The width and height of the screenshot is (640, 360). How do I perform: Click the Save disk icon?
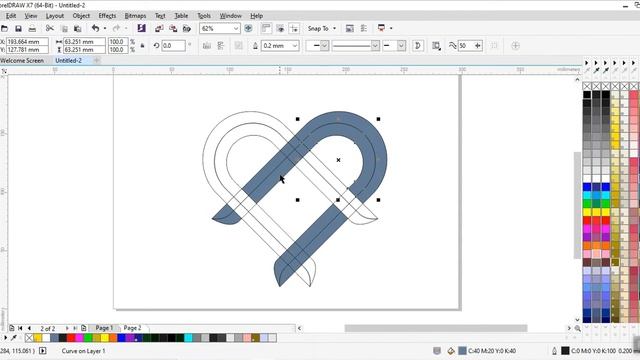coord(18,29)
